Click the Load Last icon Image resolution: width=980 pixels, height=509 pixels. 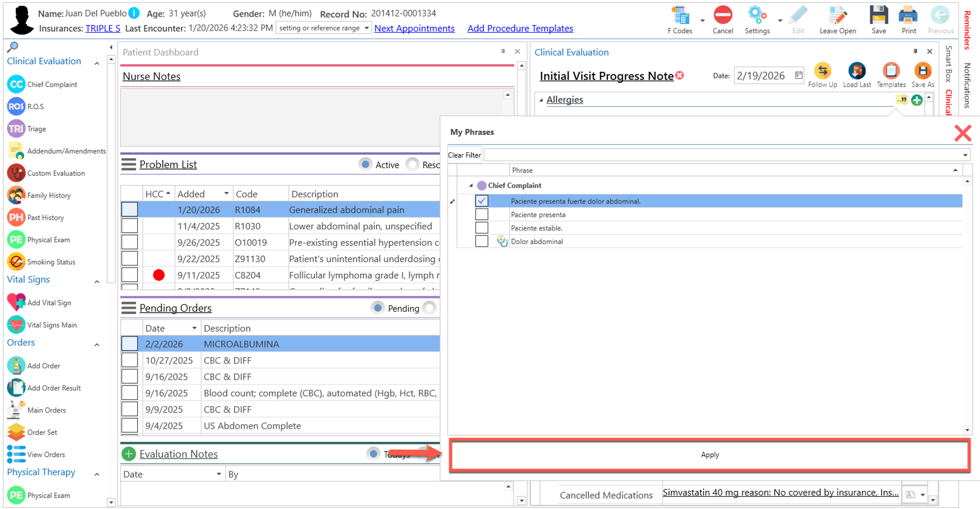click(856, 71)
